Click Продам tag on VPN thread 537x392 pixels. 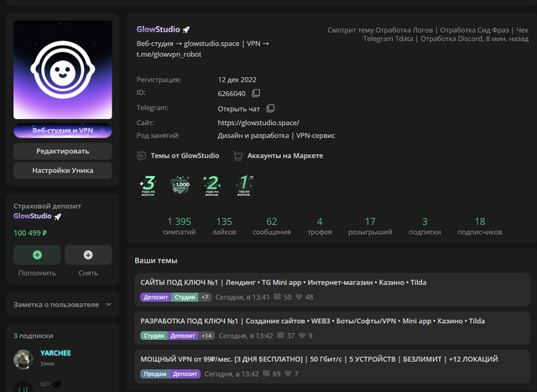point(154,374)
